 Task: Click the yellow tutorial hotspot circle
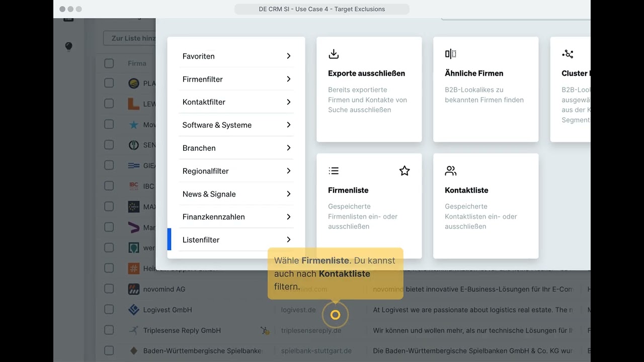coord(336,315)
